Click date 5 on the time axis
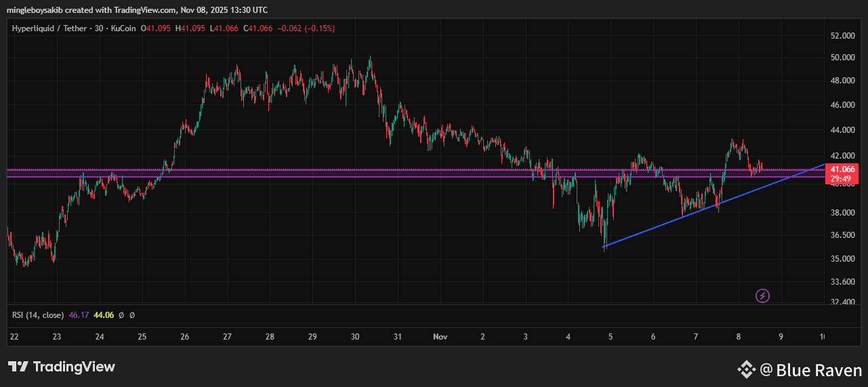Viewport: 868px width, 387px height. pyautogui.click(x=611, y=337)
